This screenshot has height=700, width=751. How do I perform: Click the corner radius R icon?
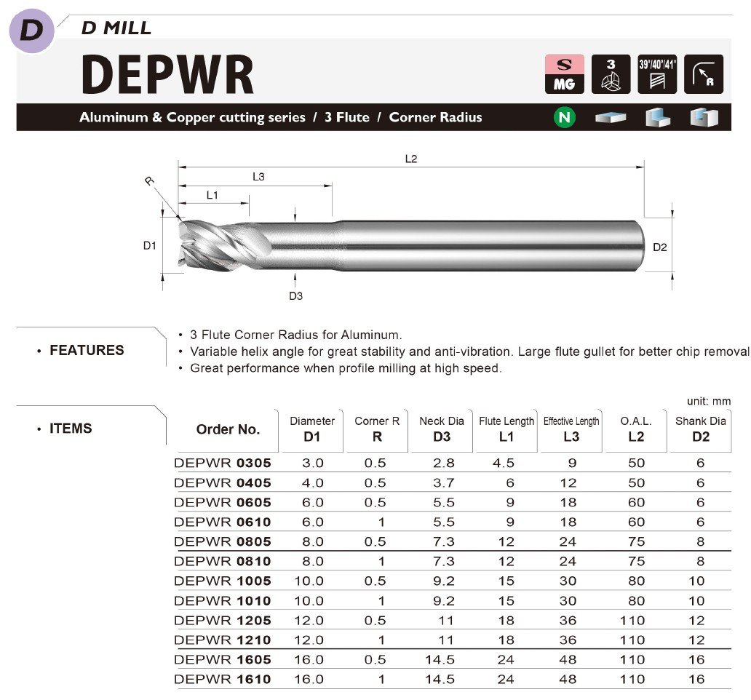pyautogui.click(x=704, y=73)
